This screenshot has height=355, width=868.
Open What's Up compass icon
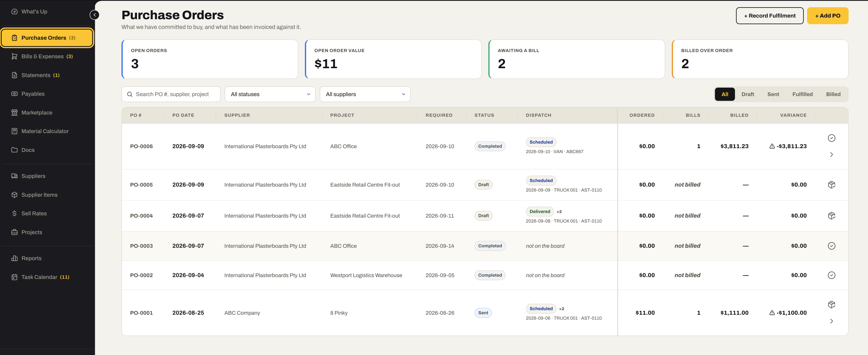tap(14, 11)
